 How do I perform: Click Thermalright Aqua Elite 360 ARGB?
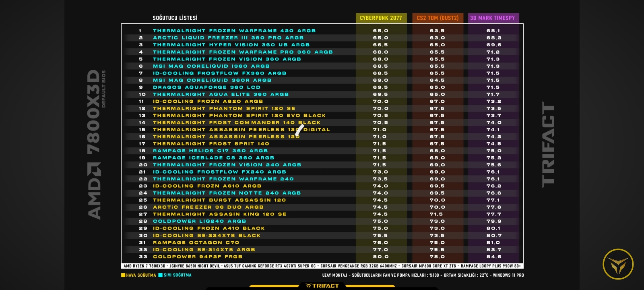coord(221,94)
